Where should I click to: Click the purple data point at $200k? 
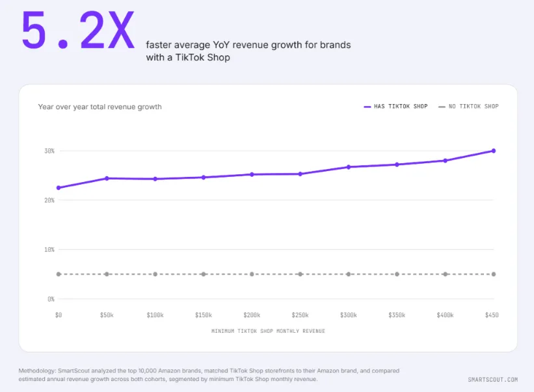click(x=252, y=175)
